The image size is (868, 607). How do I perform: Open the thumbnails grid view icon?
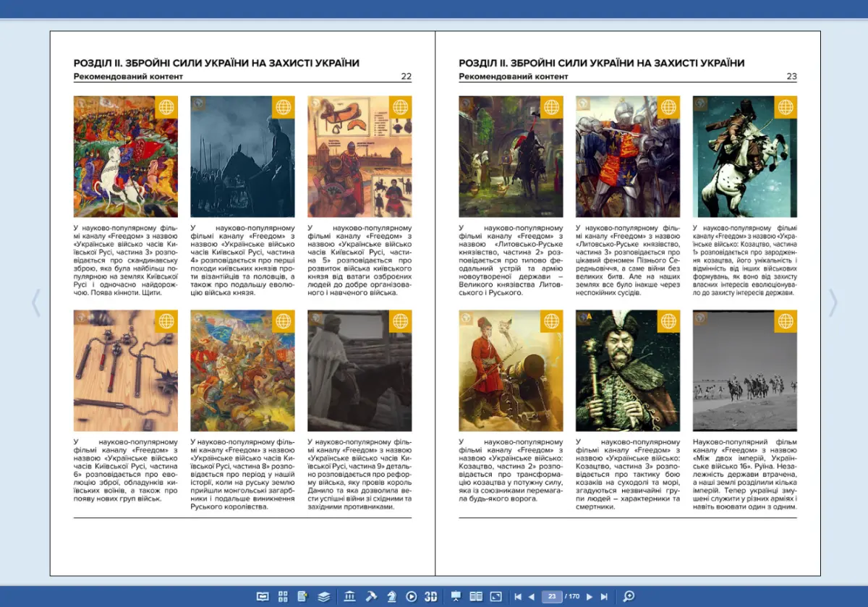[283, 596]
